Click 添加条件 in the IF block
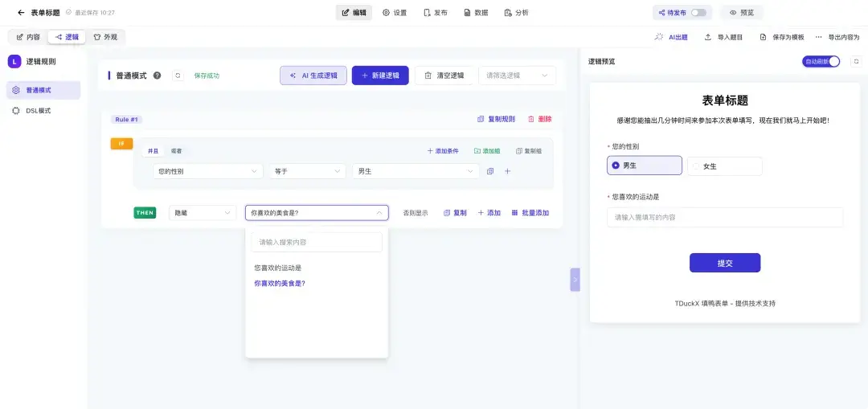The width and height of the screenshot is (868, 409). (x=443, y=151)
